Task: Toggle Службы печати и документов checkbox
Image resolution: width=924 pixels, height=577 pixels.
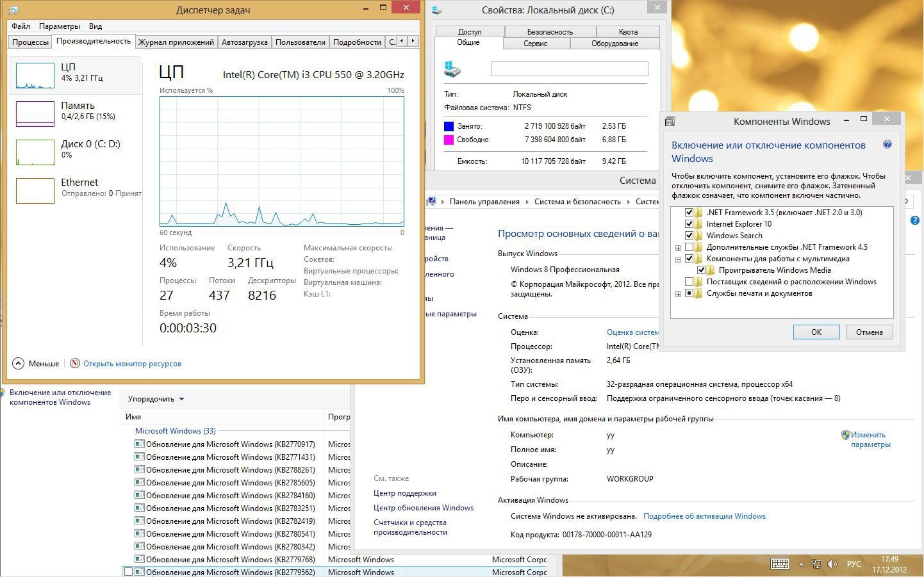Action: click(689, 293)
